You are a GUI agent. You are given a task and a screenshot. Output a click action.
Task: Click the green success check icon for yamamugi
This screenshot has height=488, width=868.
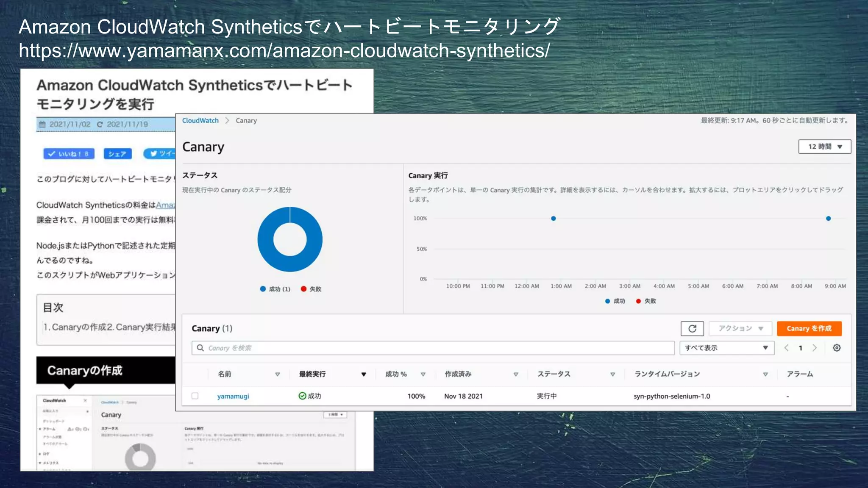click(x=302, y=396)
